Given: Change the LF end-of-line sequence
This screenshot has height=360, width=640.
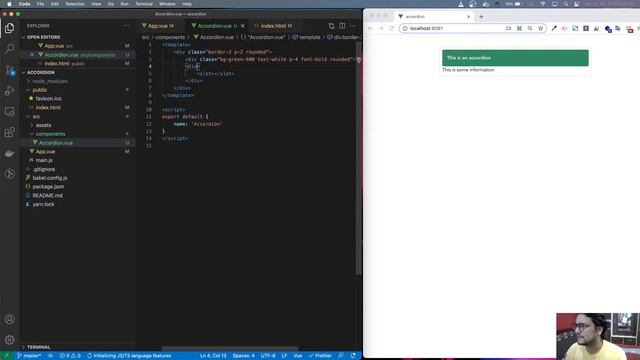Looking at the screenshot, I should point(284,356).
